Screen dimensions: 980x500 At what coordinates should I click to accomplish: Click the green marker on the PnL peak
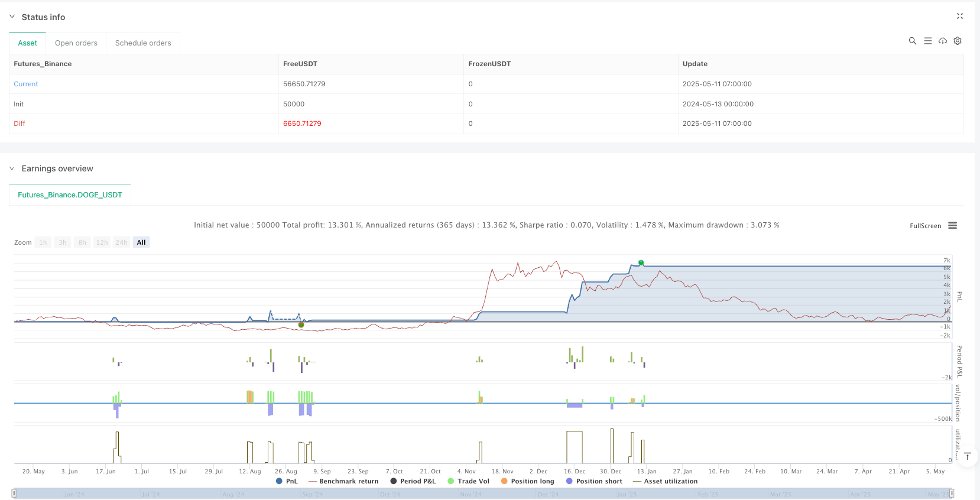641,262
